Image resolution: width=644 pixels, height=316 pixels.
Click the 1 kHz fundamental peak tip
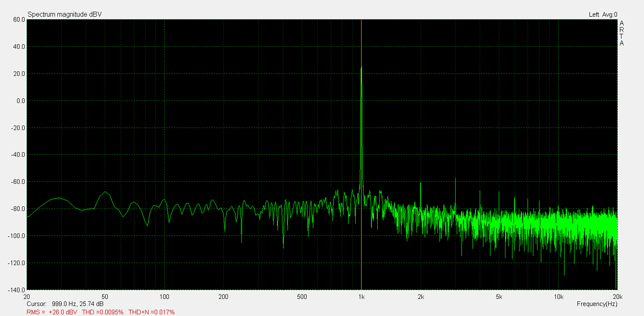361,67
